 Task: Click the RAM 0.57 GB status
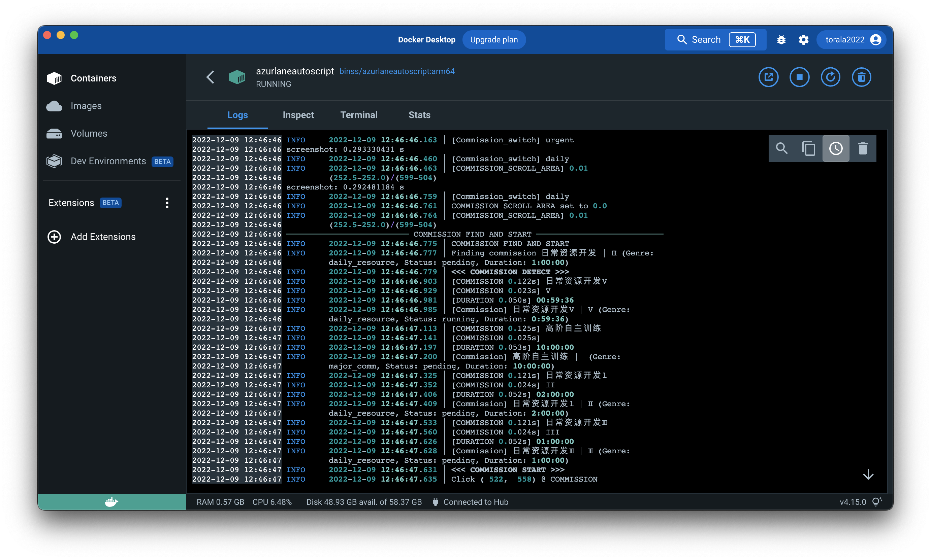[x=221, y=502]
